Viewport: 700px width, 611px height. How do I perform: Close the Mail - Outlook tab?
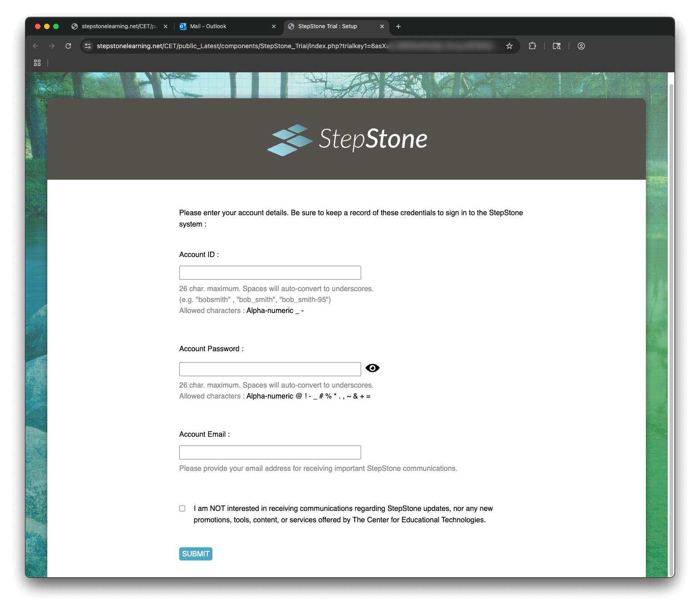[x=274, y=26]
